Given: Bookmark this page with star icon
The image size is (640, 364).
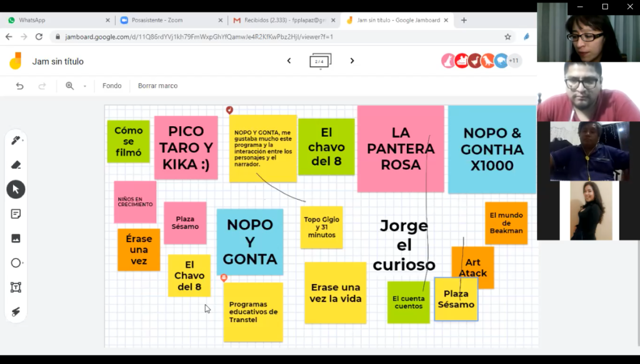Looking at the screenshot, I should (507, 37).
